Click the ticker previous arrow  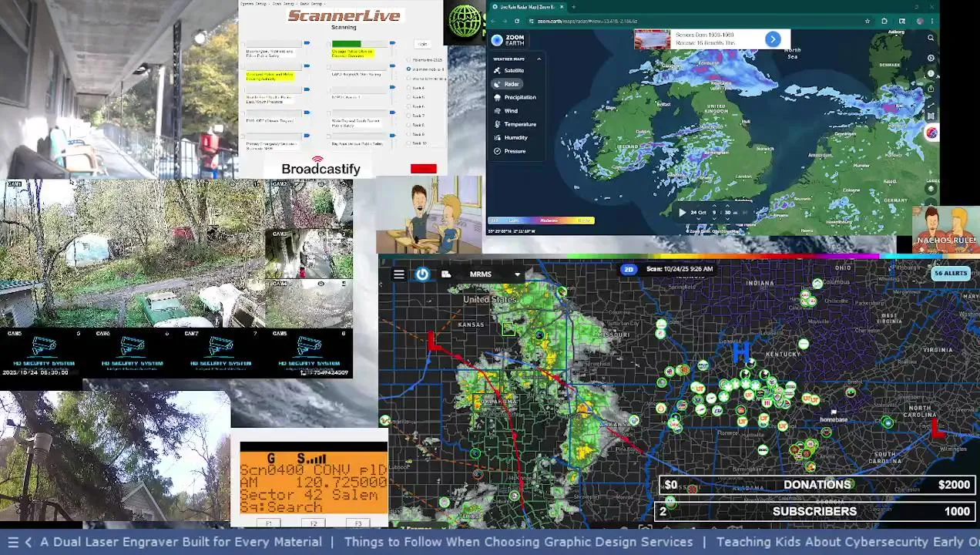pyautogui.click(x=29, y=543)
